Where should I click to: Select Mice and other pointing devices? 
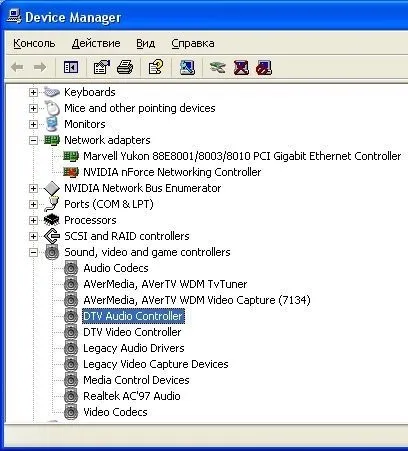click(x=140, y=108)
